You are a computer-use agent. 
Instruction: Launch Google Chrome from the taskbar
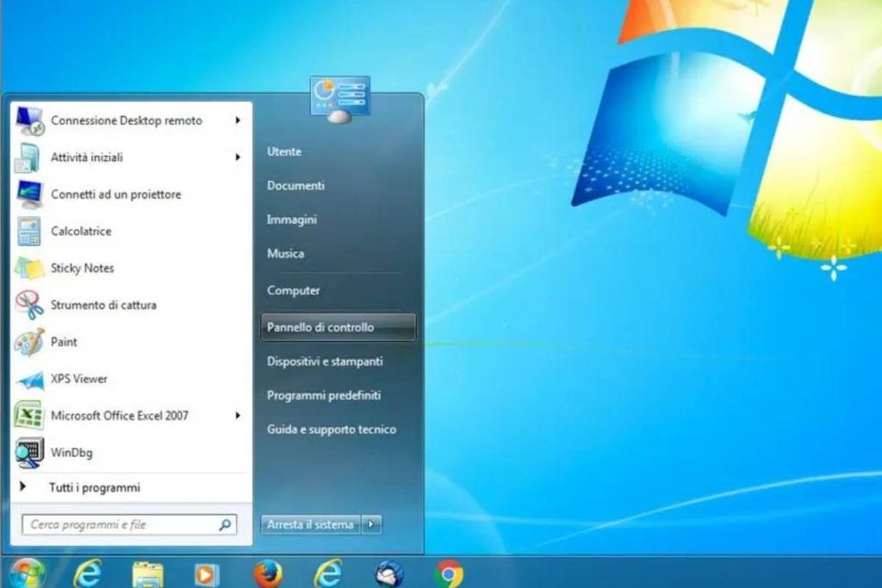click(449, 574)
